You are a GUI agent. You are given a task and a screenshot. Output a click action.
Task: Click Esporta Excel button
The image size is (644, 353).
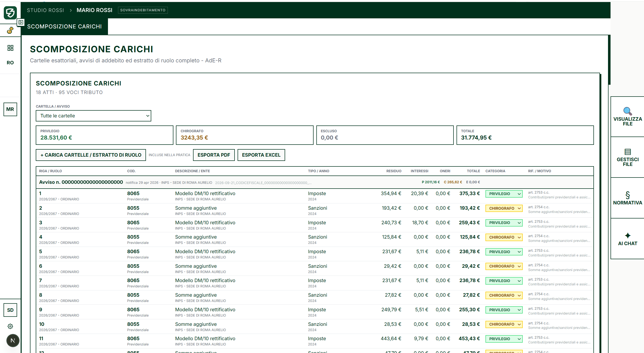(x=261, y=155)
